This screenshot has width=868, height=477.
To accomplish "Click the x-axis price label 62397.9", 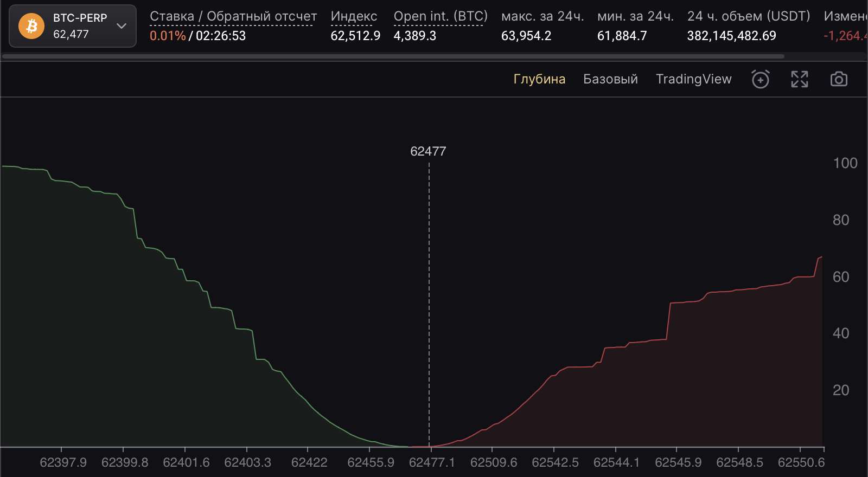I will tap(63, 462).
